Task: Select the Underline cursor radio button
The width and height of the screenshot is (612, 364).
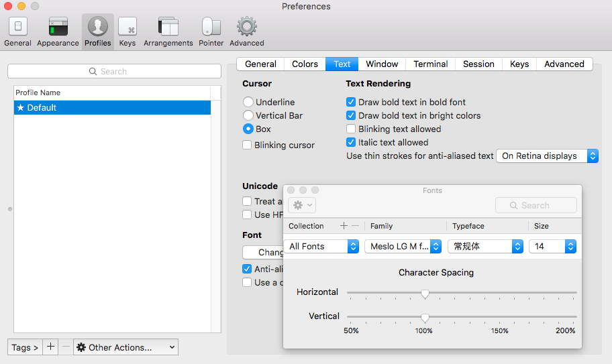Action: click(248, 102)
